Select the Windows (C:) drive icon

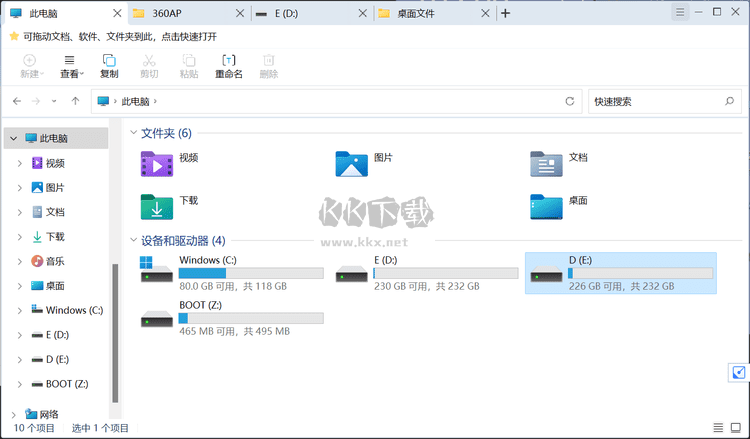pyautogui.click(x=156, y=270)
